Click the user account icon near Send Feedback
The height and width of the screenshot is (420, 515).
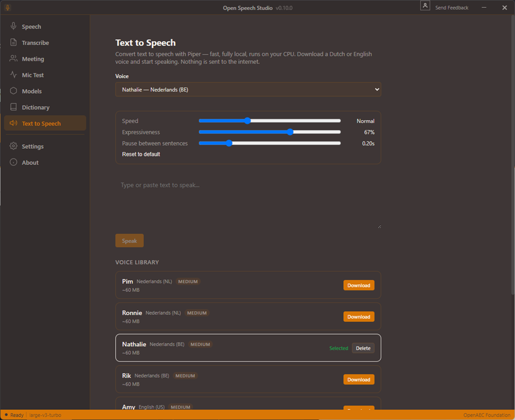(x=425, y=6)
